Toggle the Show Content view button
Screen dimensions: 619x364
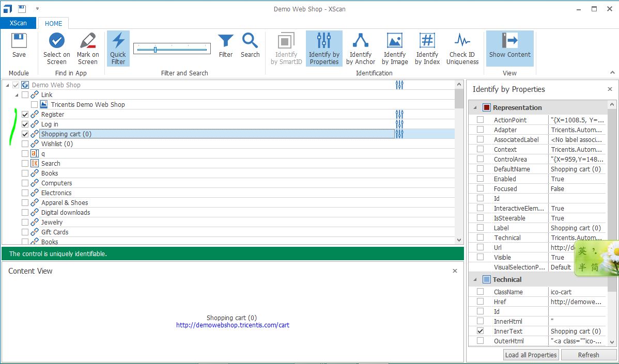tap(509, 49)
